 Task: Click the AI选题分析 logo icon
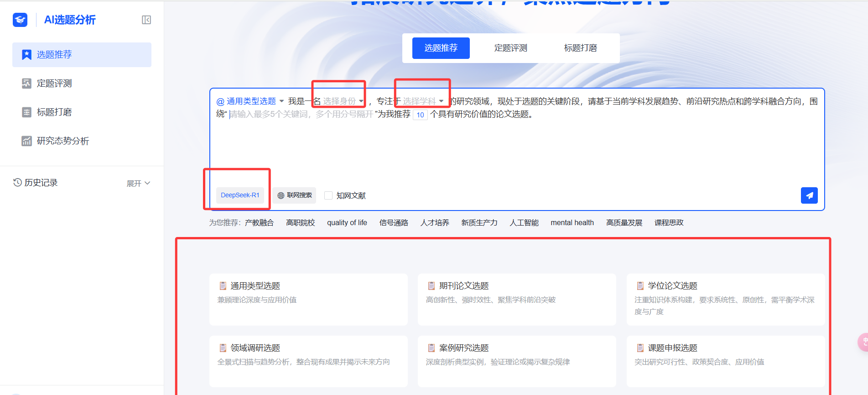[20, 20]
